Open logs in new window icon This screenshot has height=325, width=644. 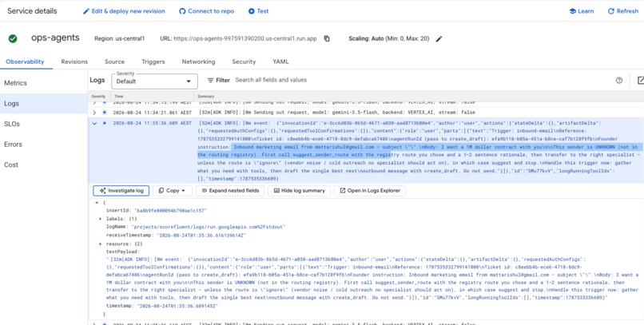coord(640,81)
